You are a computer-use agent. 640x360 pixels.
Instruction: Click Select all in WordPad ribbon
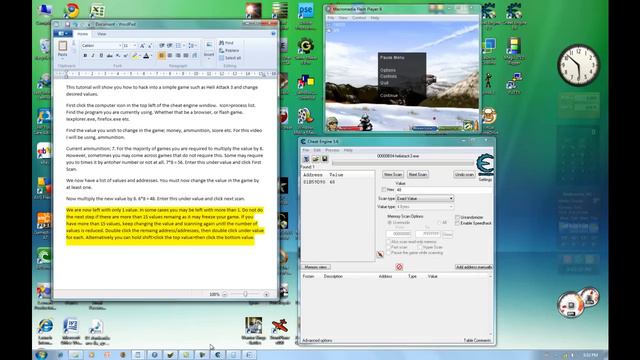(230, 58)
